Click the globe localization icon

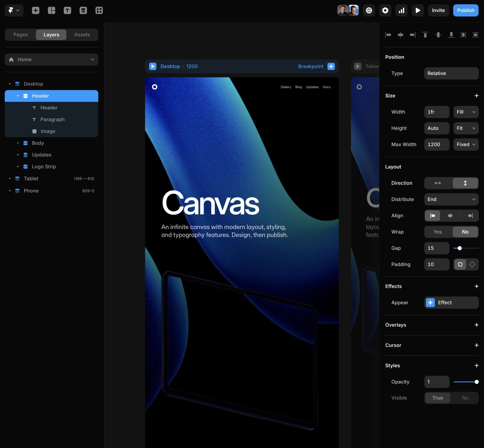click(369, 10)
